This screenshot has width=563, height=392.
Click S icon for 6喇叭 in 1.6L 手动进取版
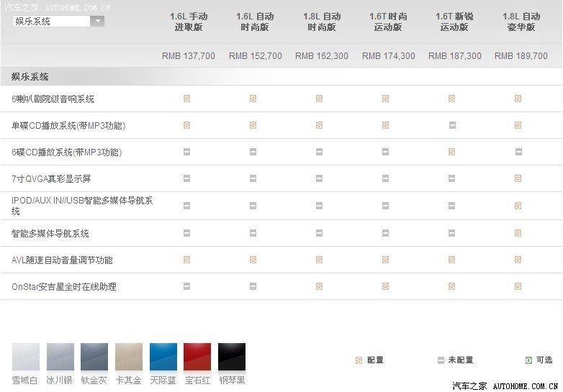pyautogui.click(x=186, y=99)
